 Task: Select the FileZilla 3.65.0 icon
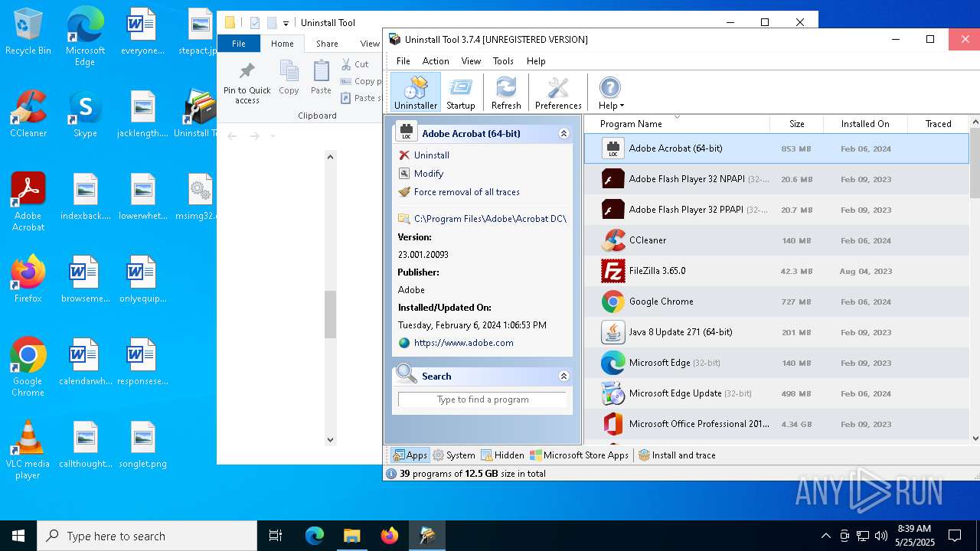[x=612, y=271]
